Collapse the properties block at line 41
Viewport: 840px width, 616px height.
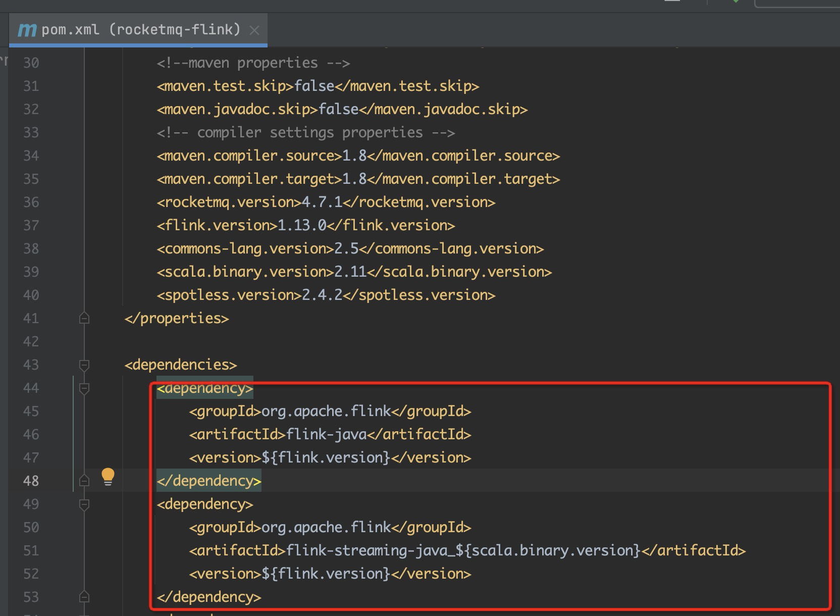point(84,318)
